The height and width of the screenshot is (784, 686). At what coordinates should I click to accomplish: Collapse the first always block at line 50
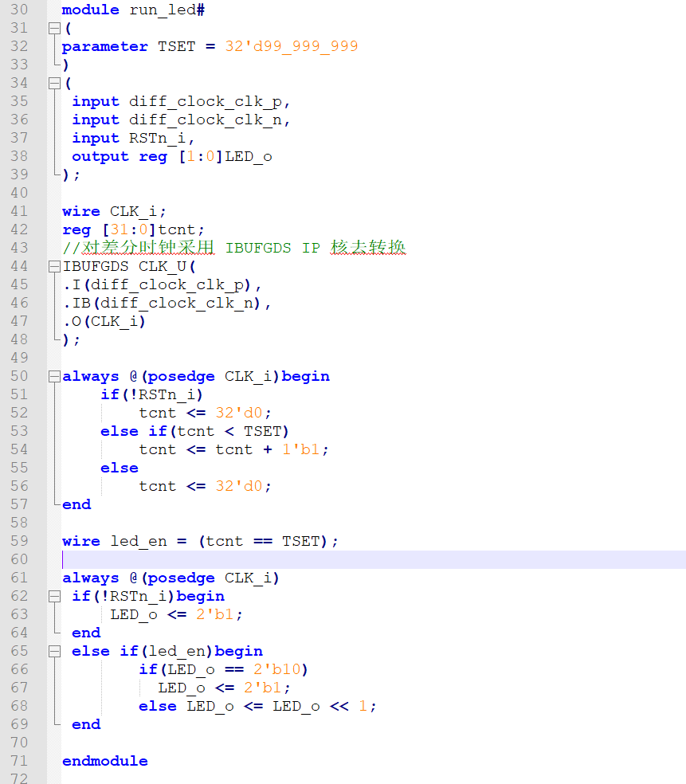click(x=53, y=377)
